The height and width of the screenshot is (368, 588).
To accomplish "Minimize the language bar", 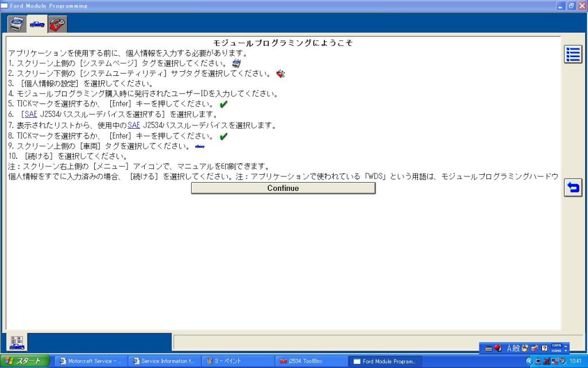I will [566, 346].
